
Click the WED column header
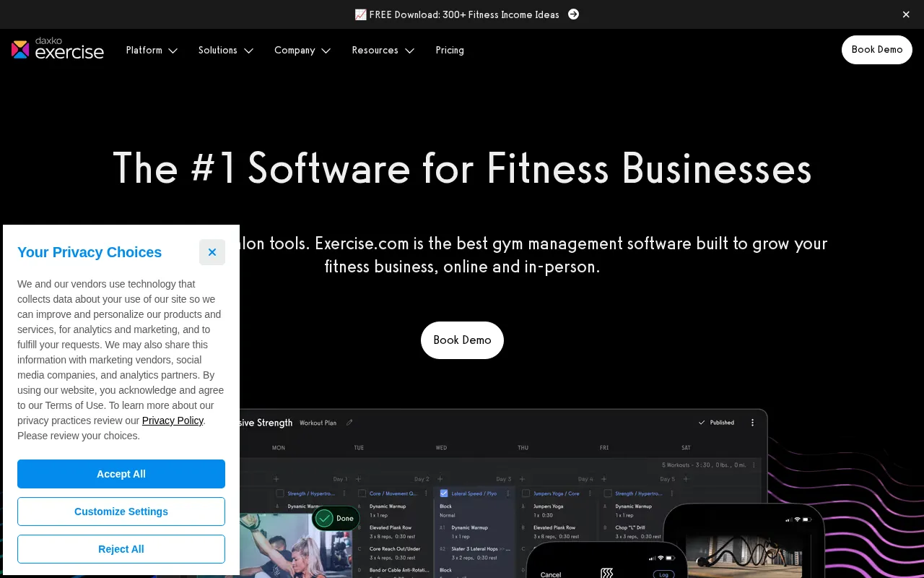[x=441, y=448]
